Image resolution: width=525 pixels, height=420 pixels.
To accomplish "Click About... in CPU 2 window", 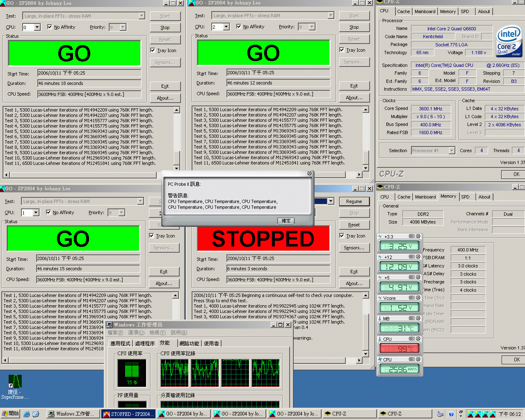I will pyautogui.click(x=354, y=98).
